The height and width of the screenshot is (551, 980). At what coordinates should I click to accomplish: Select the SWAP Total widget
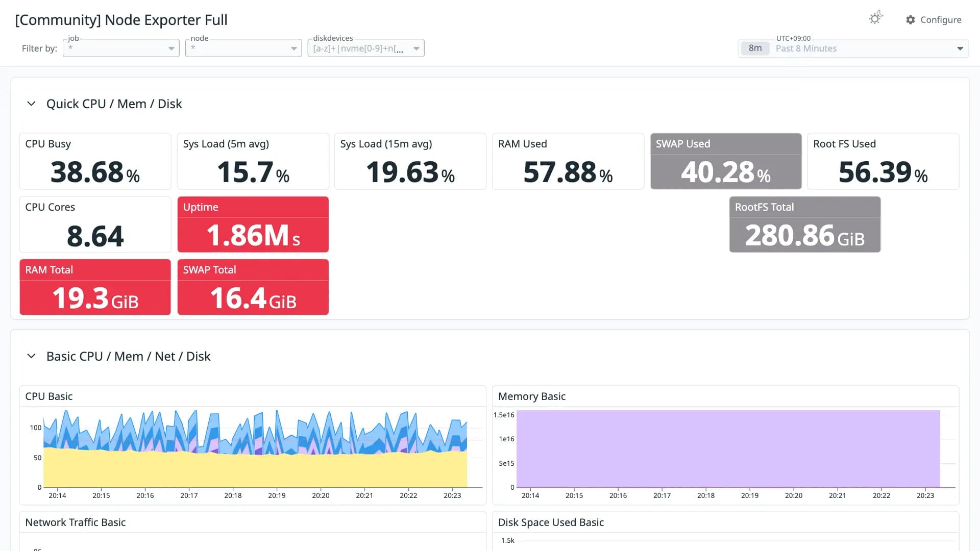(x=253, y=287)
